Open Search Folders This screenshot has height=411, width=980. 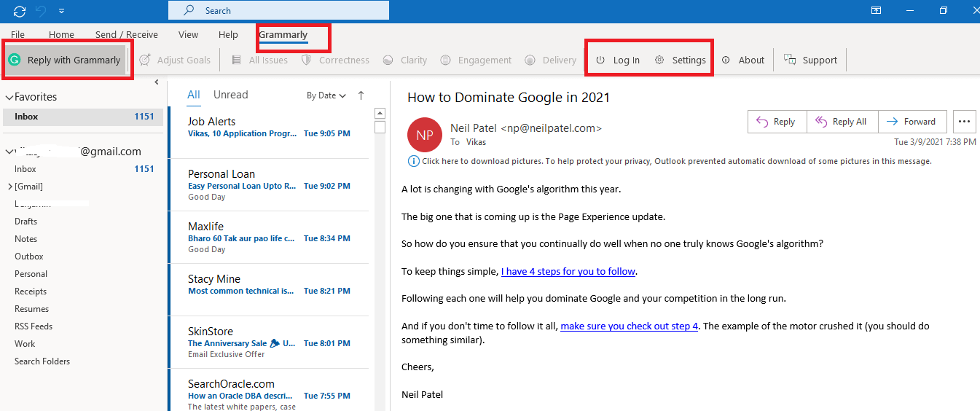click(42, 361)
